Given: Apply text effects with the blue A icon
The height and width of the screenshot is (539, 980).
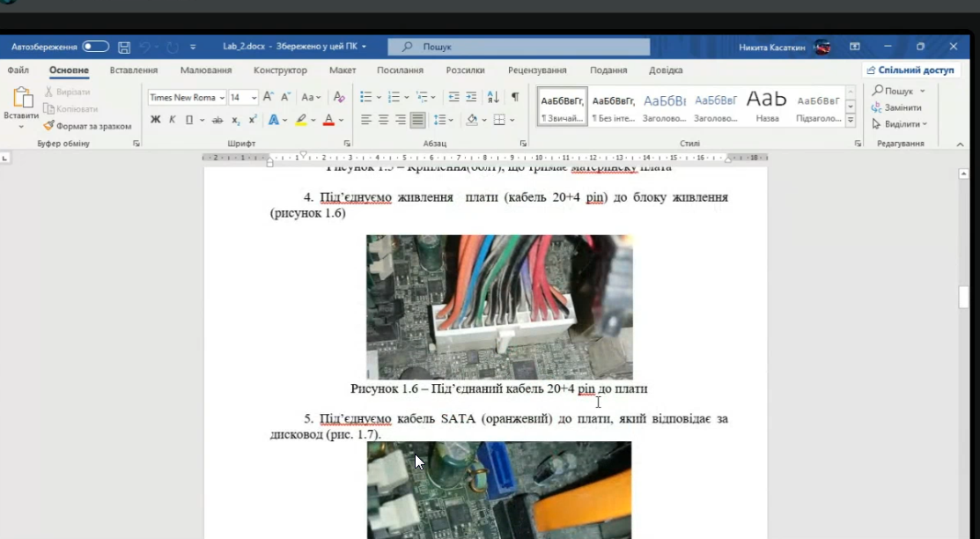Looking at the screenshot, I should pyautogui.click(x=273, y=120).
